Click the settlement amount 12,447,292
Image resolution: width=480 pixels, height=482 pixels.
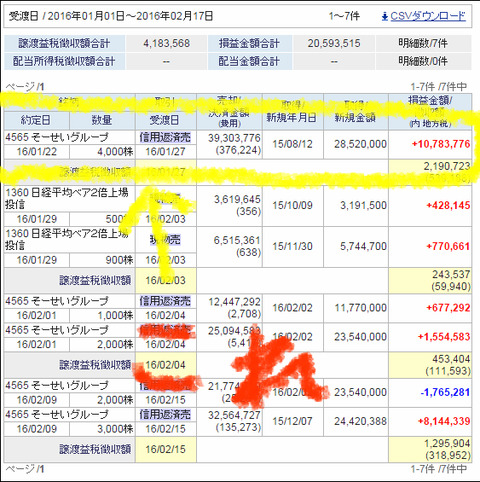coord(234,302)
